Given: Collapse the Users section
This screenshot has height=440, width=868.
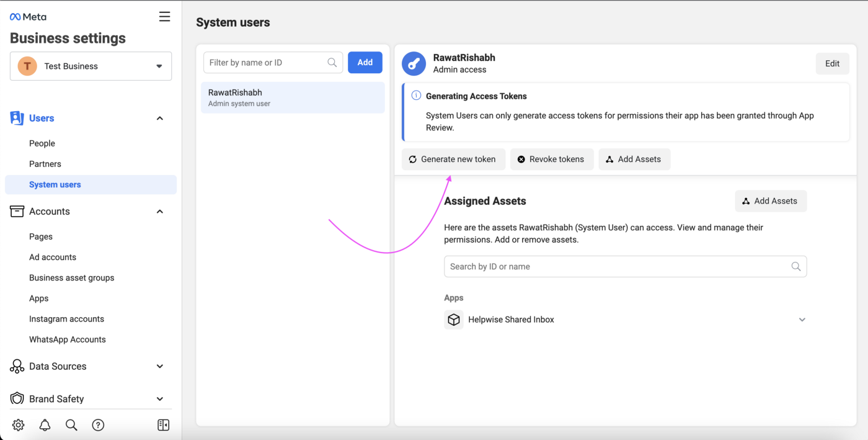Looking at the screenshot, I should tap(159, 119).
